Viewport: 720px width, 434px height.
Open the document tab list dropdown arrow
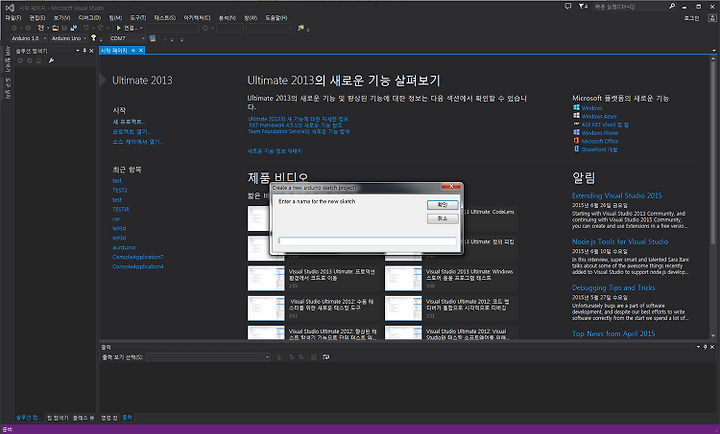coord(714,50)
